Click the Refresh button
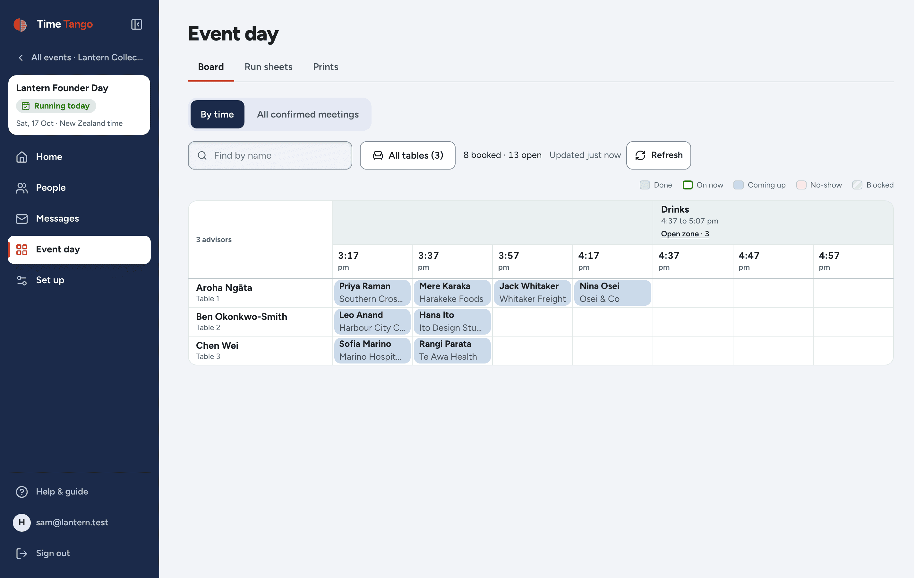 click(658, 155)
